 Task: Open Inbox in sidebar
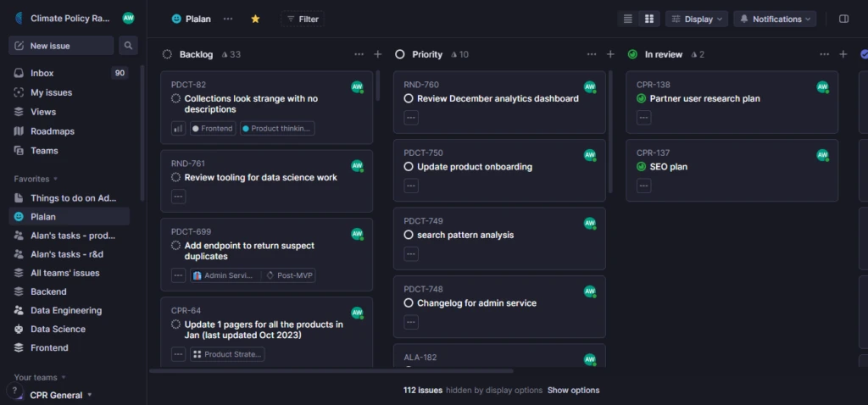coord(42,73)
